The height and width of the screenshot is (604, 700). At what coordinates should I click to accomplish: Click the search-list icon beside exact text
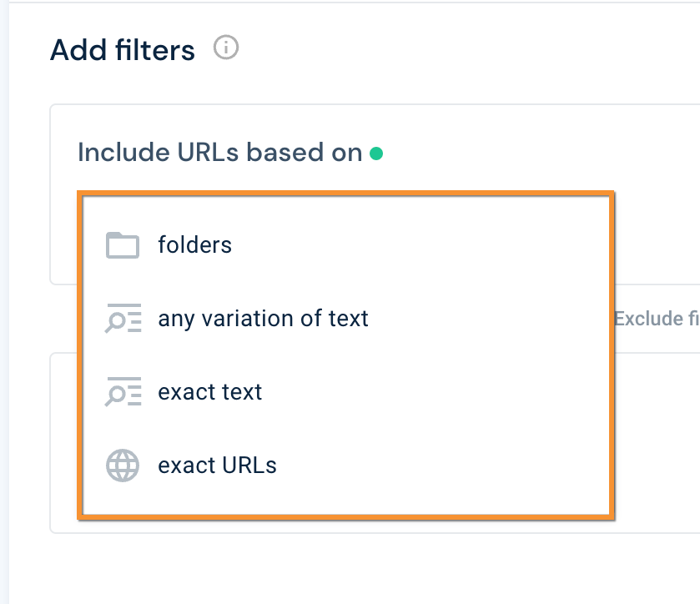pos(123,392)
